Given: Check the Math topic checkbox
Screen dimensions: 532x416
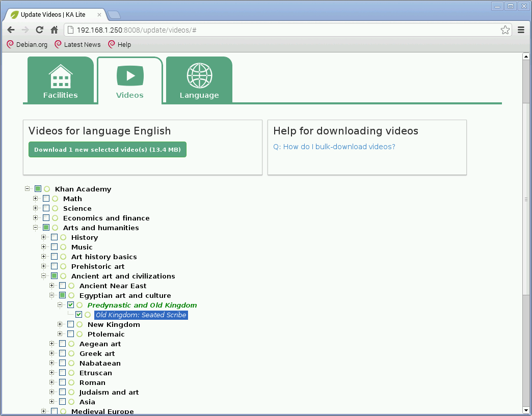Looking at the screenshot, I should 46,199.
